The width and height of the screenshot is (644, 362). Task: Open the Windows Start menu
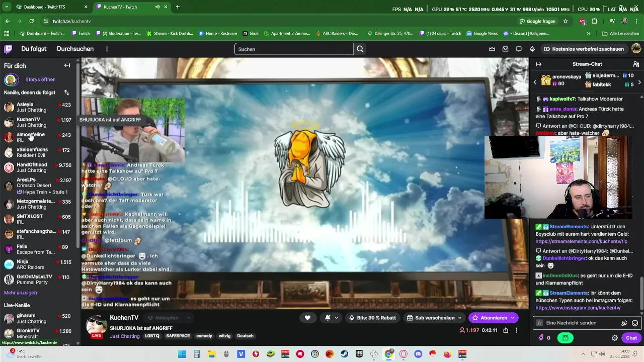[182, 354]
